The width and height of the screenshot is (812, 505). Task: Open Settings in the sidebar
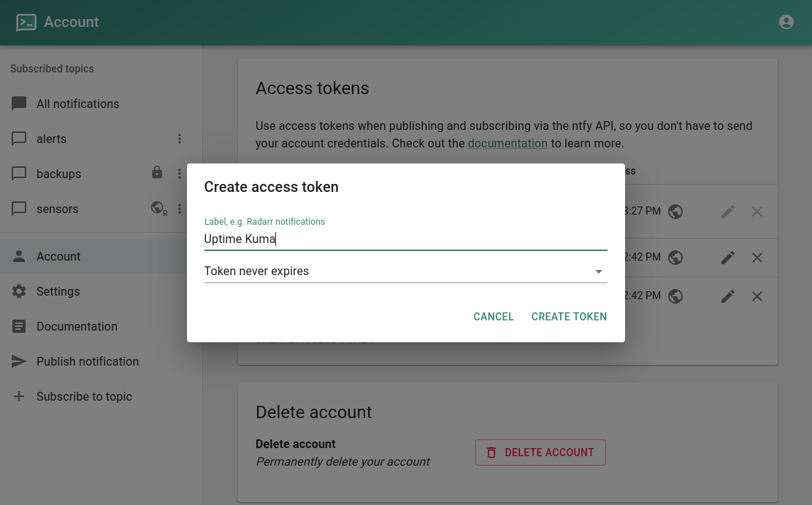tap(58, 291)
